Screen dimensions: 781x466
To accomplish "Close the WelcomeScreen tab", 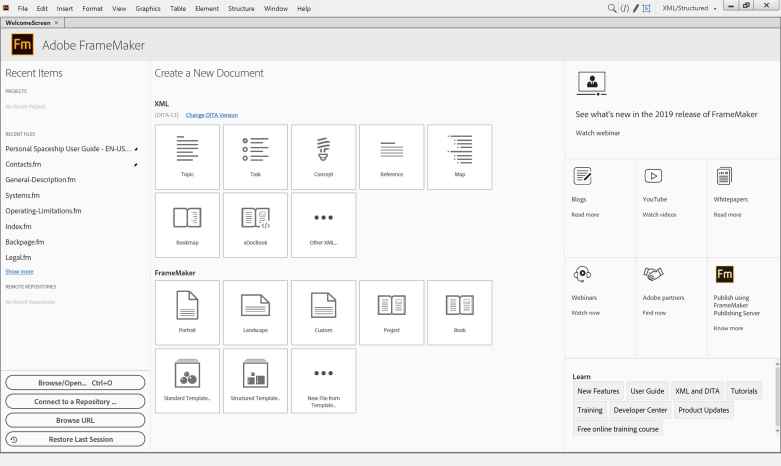I will coord(55,22).
